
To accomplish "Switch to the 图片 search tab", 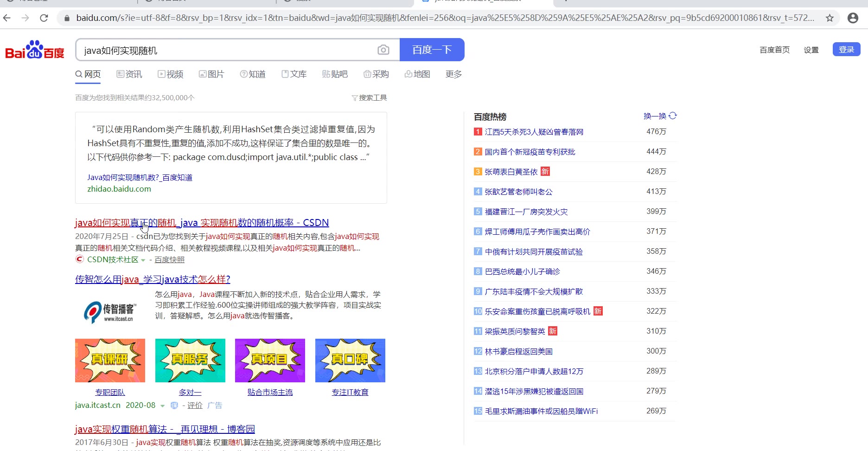I will point(211,74).
